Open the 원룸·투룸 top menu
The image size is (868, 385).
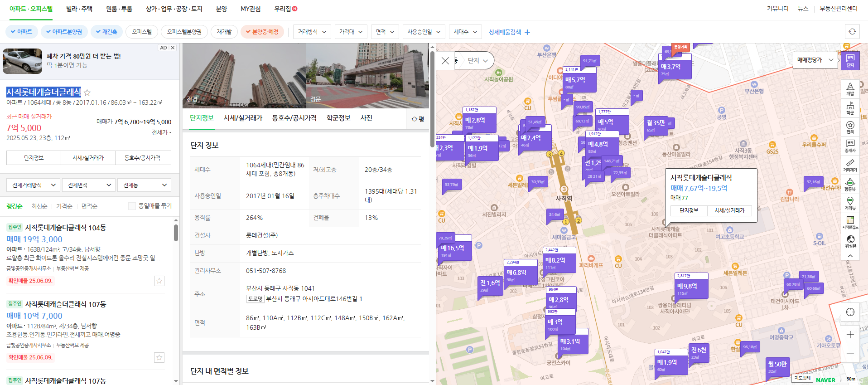click(x=119, y=9)
